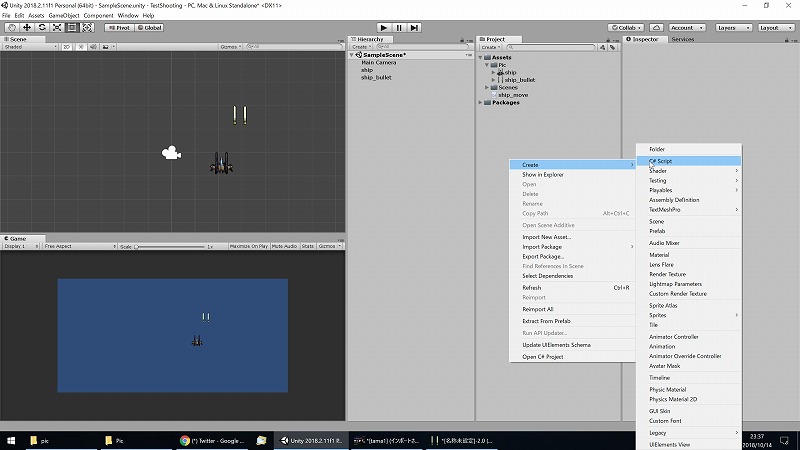Open the Collab dropdown
Image resolution: width=800 pixels, height=450 pixels.
click(626, 28)
